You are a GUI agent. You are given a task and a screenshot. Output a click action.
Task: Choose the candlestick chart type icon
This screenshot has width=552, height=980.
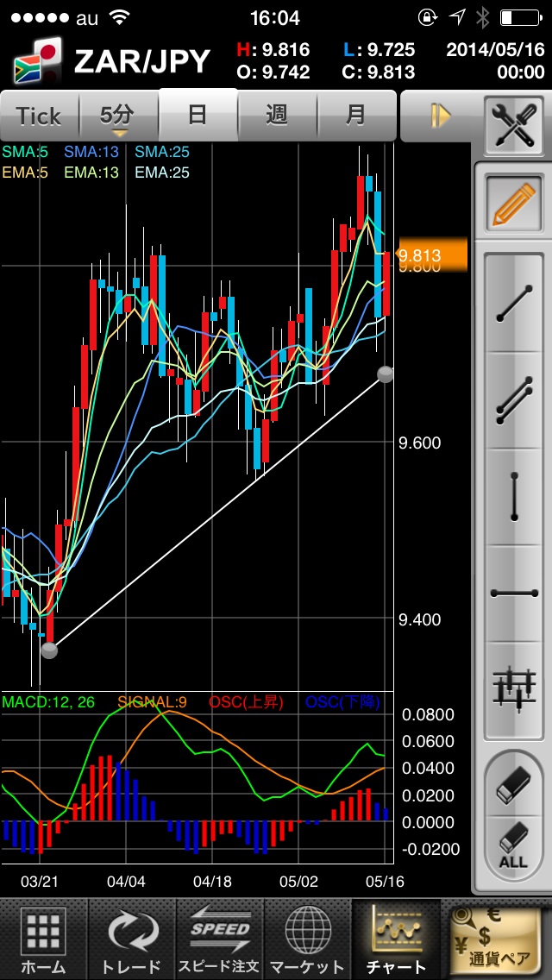514,689
